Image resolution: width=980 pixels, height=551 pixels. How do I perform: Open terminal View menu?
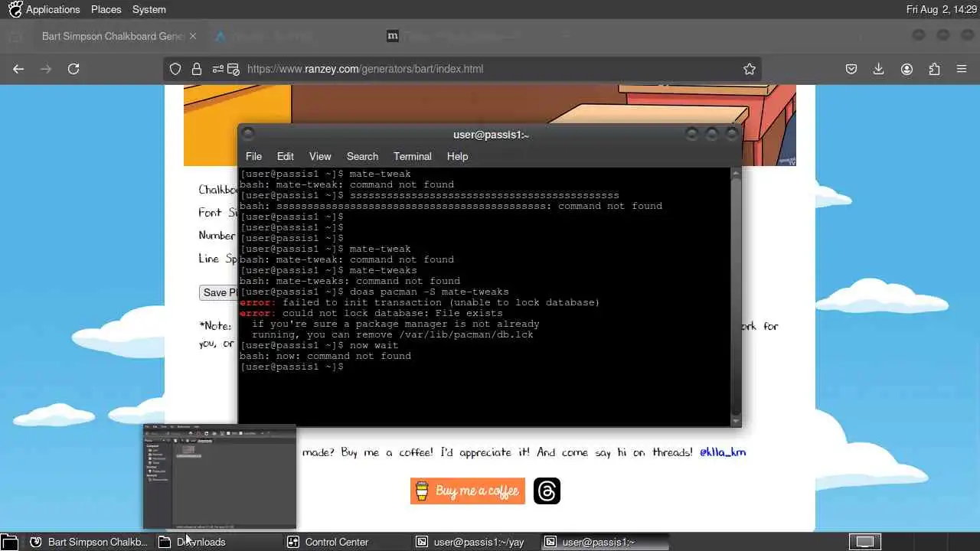tap(320, 156)
